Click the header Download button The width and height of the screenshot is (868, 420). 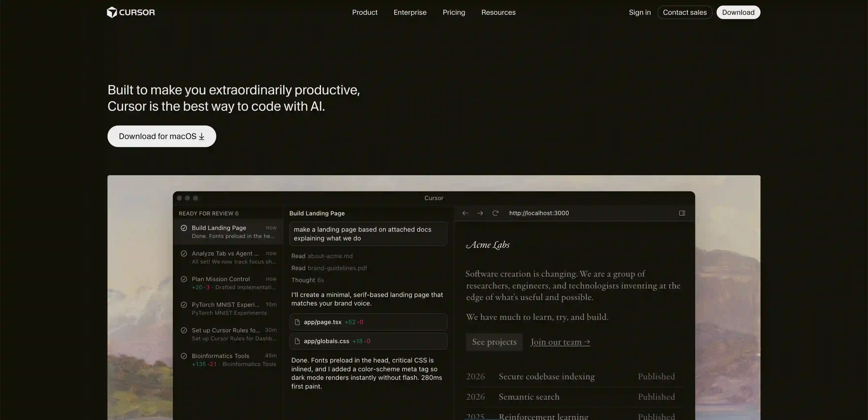(x=738, y=13)
